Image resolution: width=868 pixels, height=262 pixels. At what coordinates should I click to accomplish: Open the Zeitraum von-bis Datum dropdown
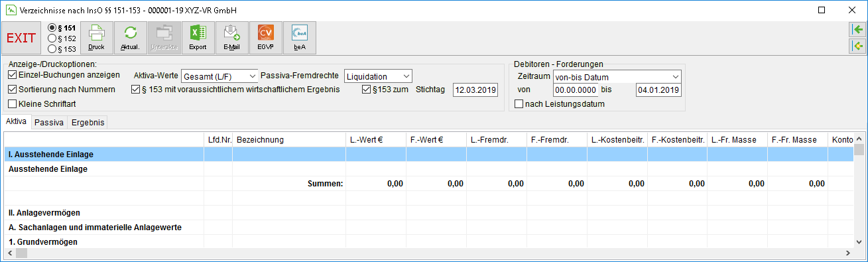617,76
